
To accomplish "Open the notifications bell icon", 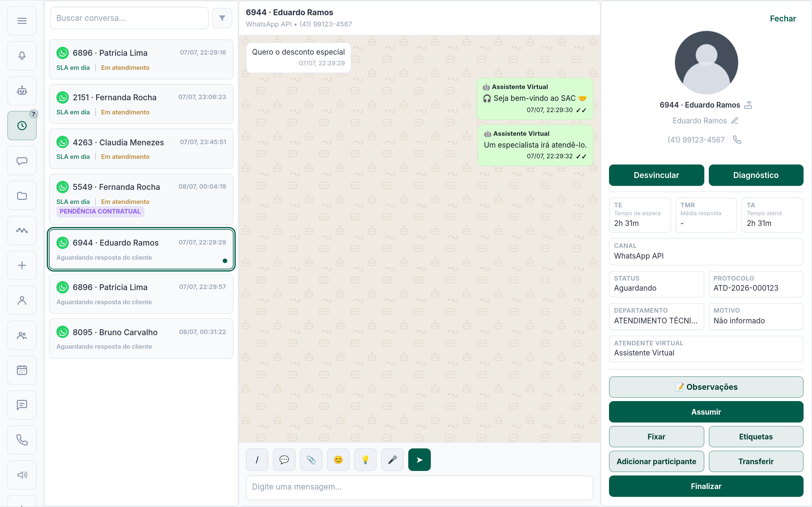I will 22,56.
